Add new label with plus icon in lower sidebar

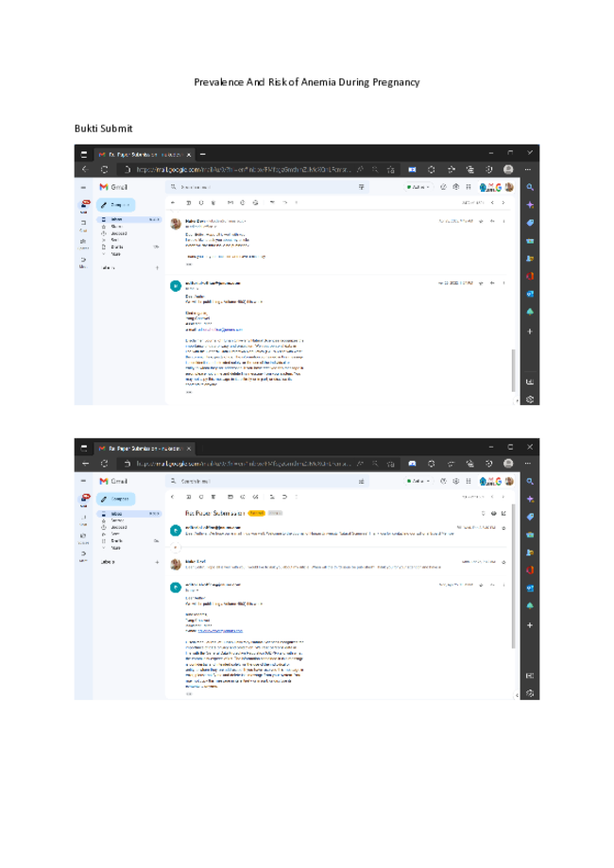[157, 562]
